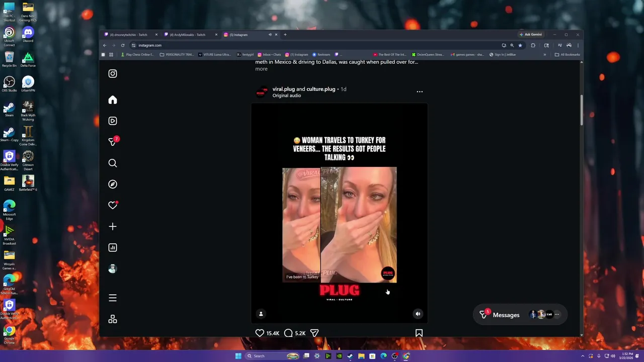Open direct messages icon in sidebar

113,142
